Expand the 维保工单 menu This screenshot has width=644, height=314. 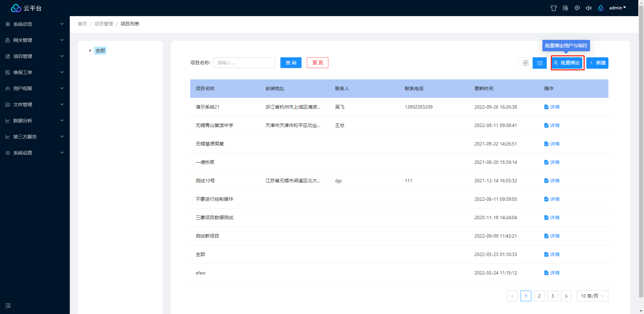pos(35,72)
